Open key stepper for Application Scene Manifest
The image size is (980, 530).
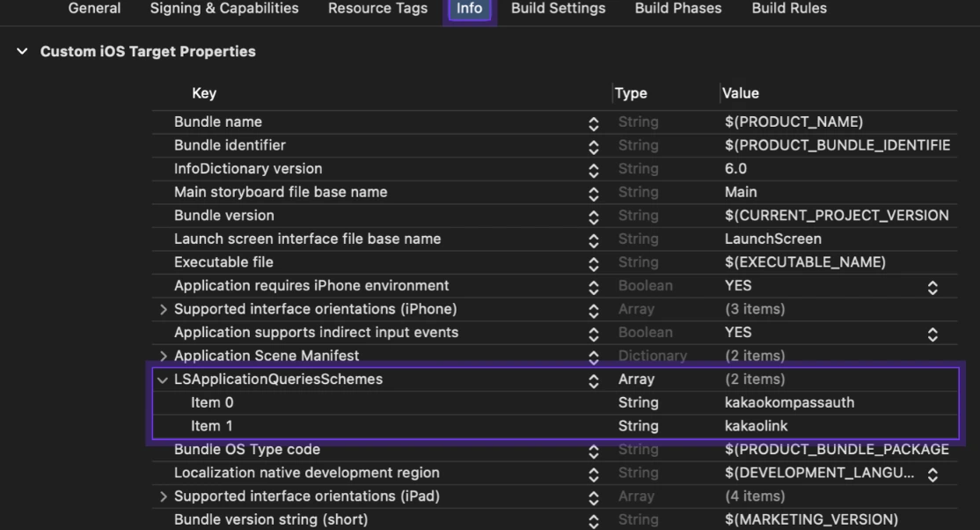tap(594, 358)
